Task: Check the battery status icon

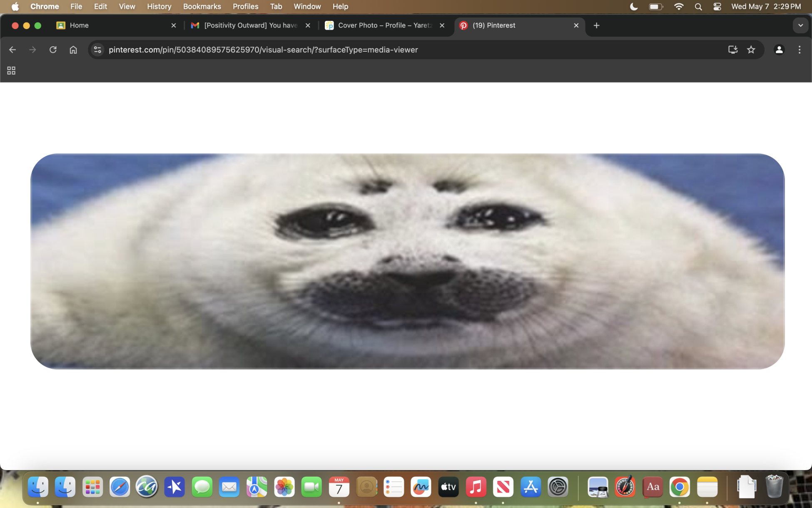Action: (656, 6)
